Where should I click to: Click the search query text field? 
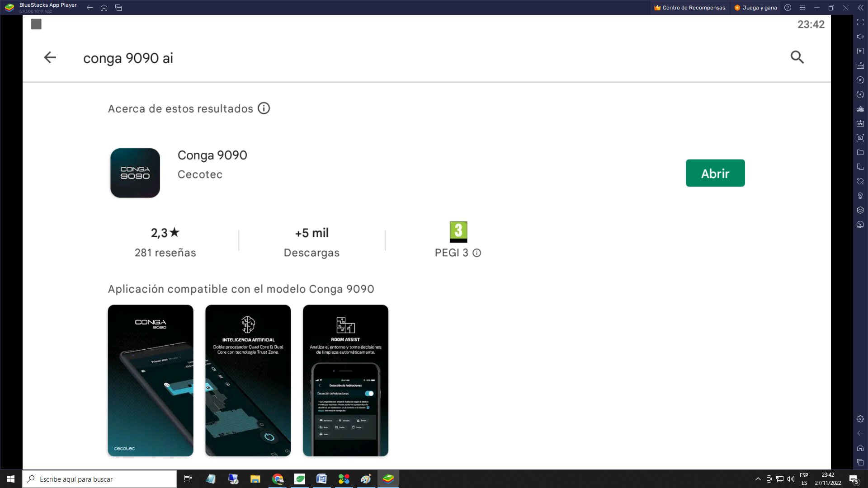point(128,58)
